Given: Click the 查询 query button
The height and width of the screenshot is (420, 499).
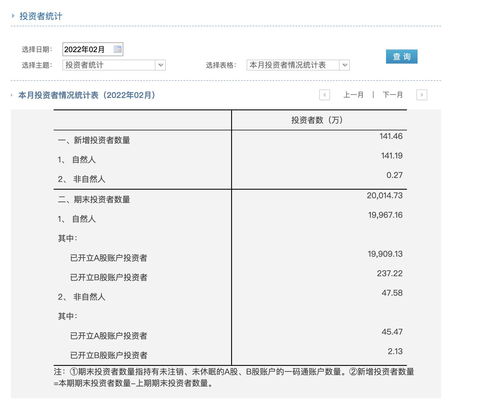Looking at the screenshot, I should pos(402,57).
